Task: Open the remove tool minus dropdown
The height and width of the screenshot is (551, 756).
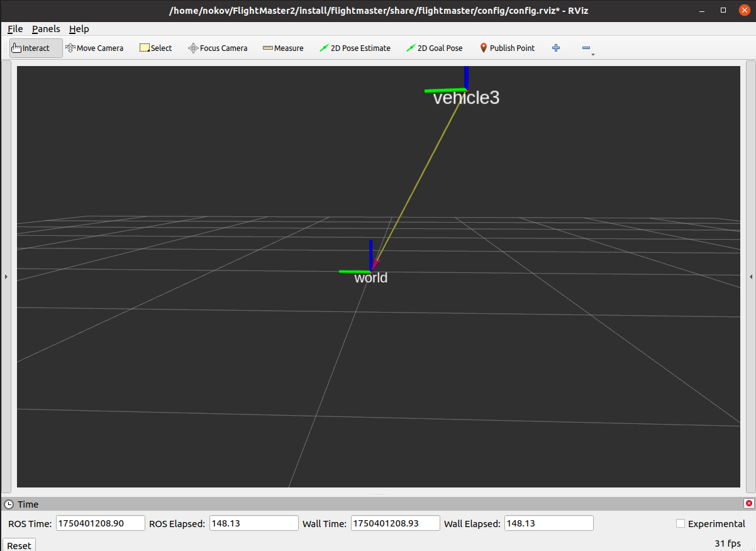Action: pyautogui.click(x=587, y=48)
